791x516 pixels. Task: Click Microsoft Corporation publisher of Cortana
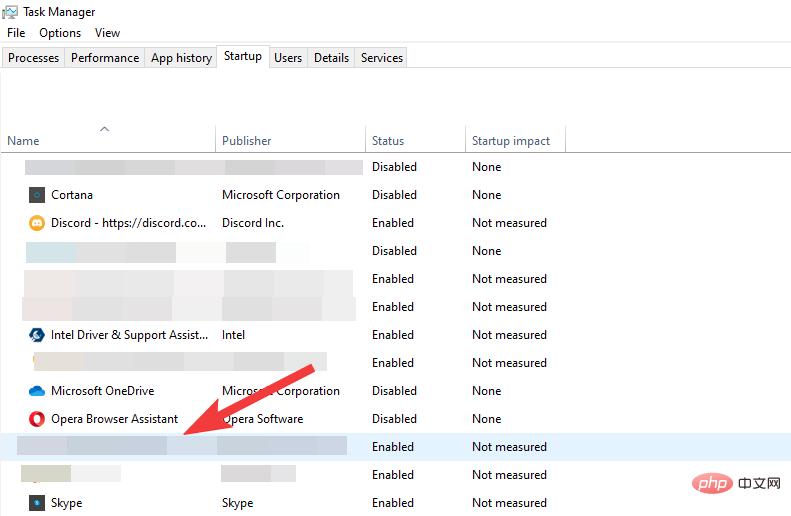(280, 195)
